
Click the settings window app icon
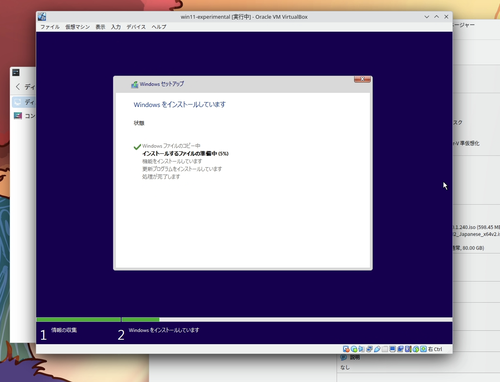[x=16, y=73]
